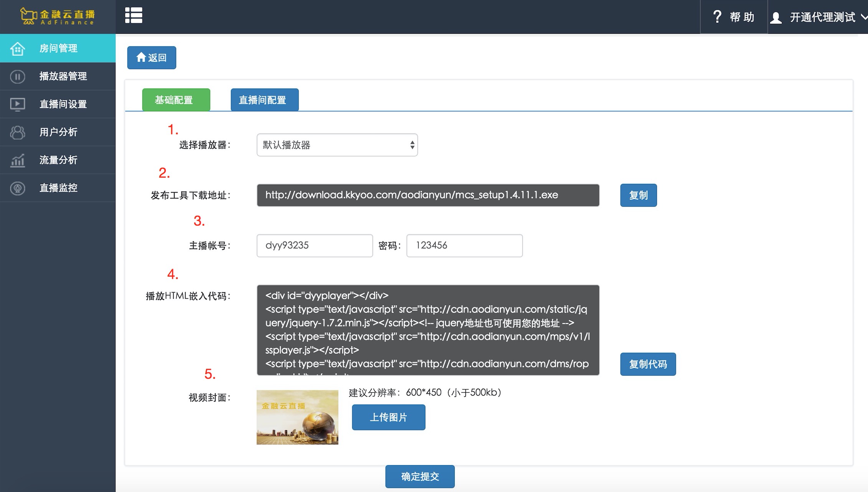Open 流量分析 in the sidebar
Screen dimensions: 868x492
coord(58,160)
